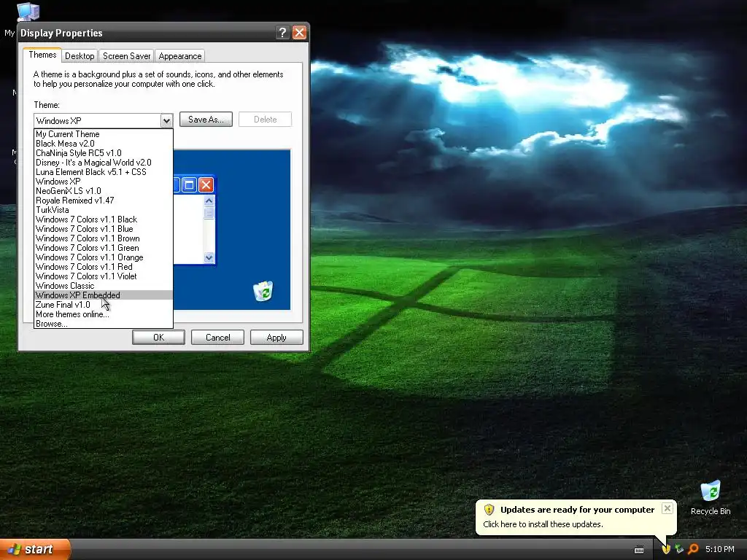Click the Apply button
This screenshot has height=560, width=747.
[x=276, y=337]
